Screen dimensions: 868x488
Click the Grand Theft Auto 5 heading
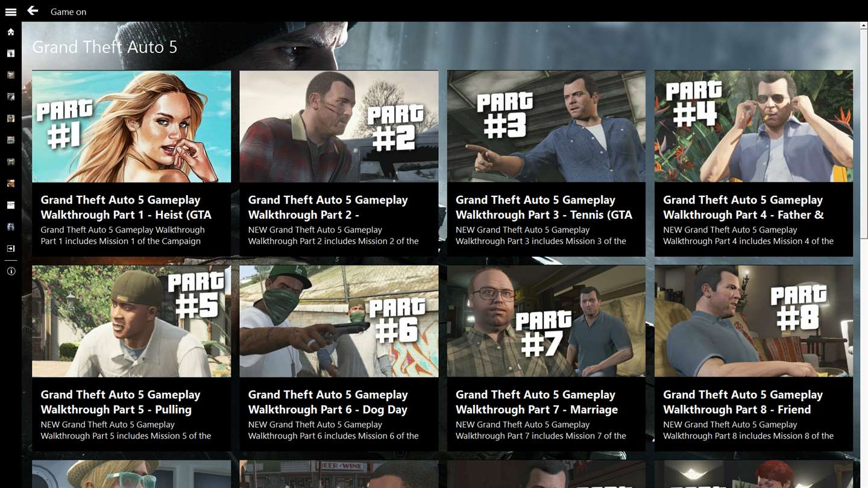click(x=105, y=47)
